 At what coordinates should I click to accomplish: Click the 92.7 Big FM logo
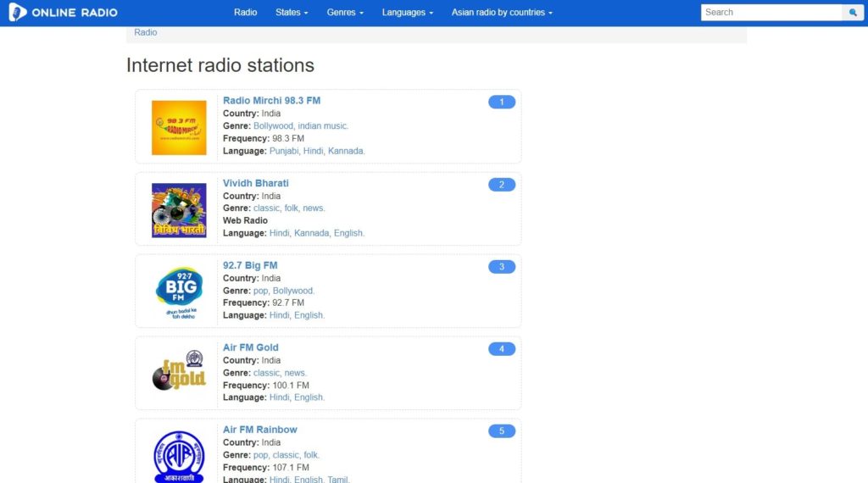[x=179, y=291]
